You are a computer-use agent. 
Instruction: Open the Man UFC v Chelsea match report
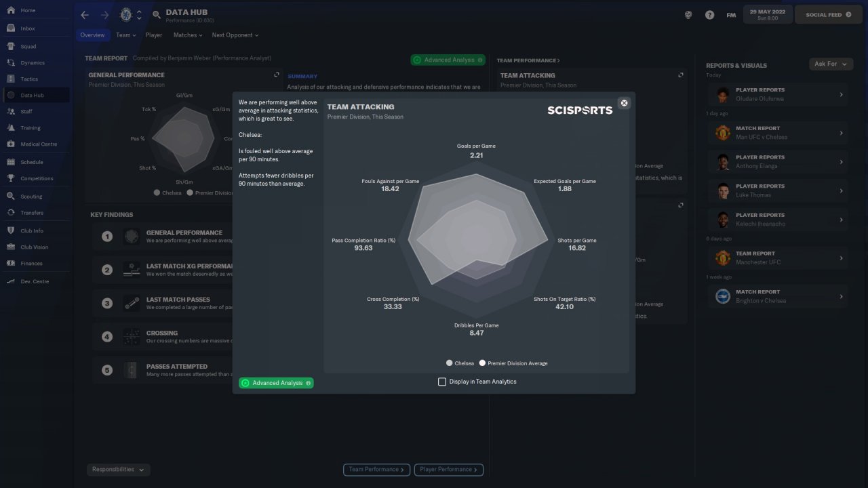[777, 133]
